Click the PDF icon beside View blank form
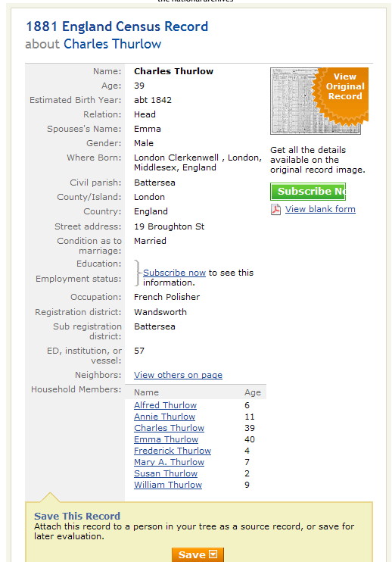The height and width of the screenshot is (562, 392). pos(275,209)
